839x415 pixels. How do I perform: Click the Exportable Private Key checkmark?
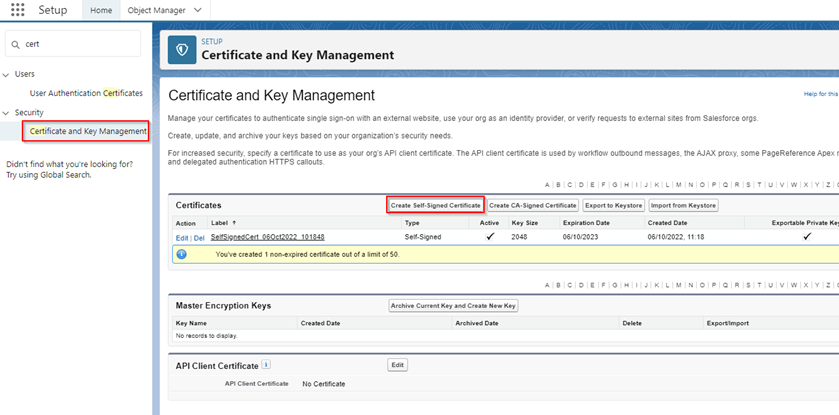point(807,237)
